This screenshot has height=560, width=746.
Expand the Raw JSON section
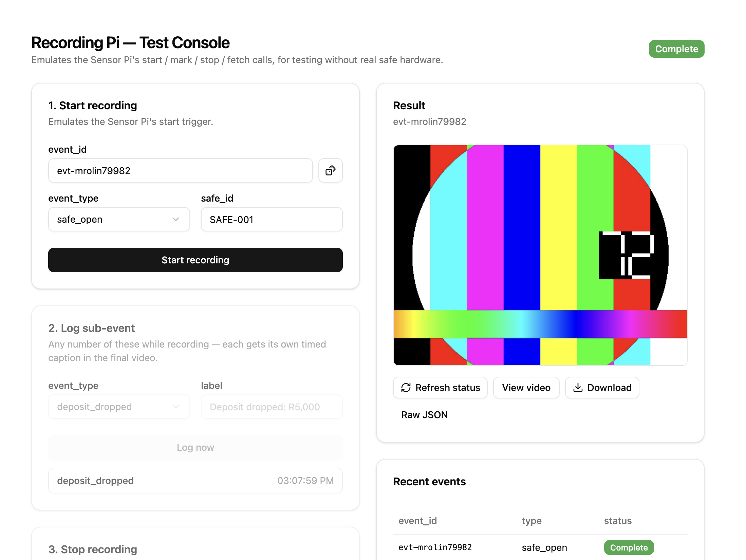[424, 415]
